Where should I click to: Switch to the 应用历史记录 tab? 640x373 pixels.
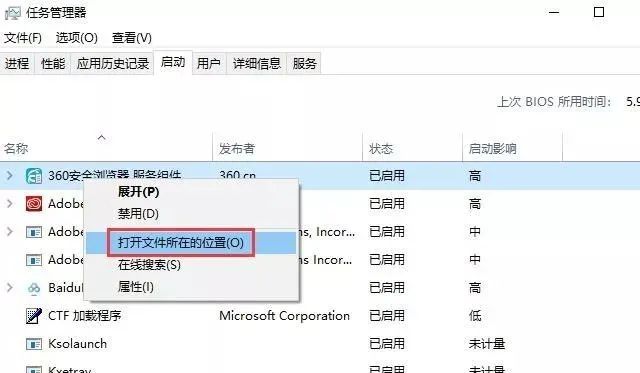113,64
